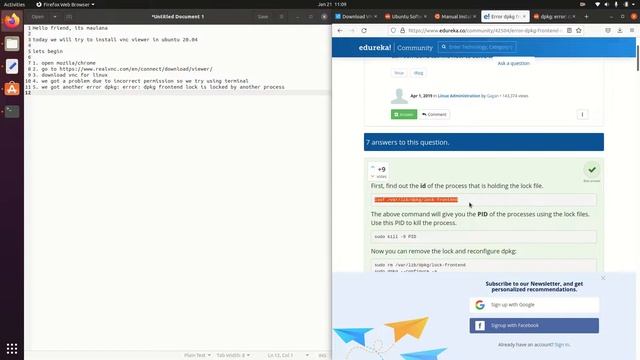Open Firefox from the Ubuntu dock
Screen dimensions: 640x360
click(12, 20)
